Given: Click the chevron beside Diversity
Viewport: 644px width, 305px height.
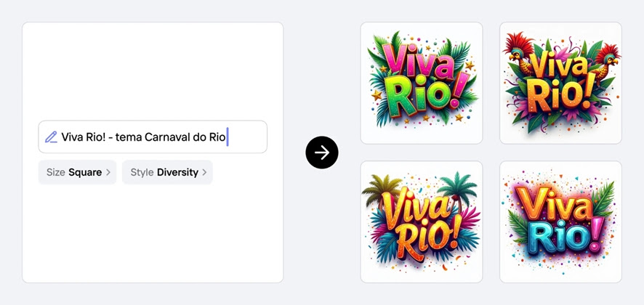Looking at the screenshot, I should point(204,172).
